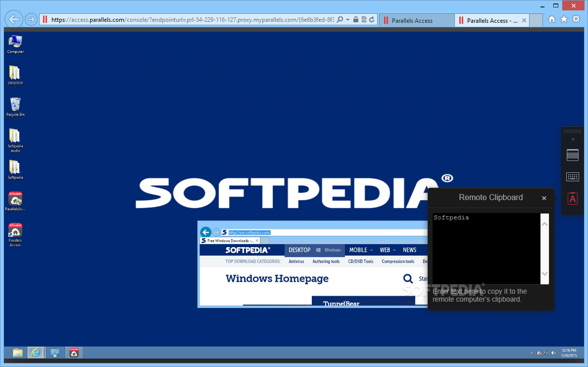Select the ParallelsAc... installer icon

point(15,202)
